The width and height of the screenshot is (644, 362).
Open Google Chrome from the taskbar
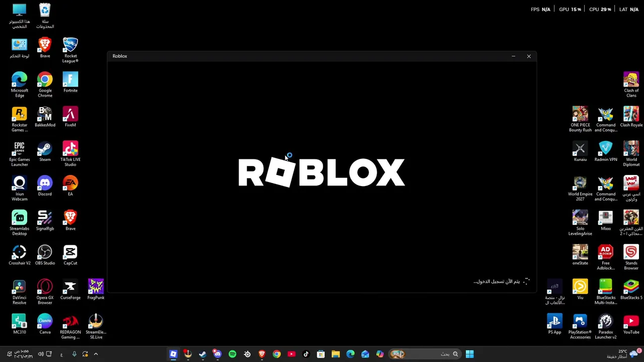point(276,354)
